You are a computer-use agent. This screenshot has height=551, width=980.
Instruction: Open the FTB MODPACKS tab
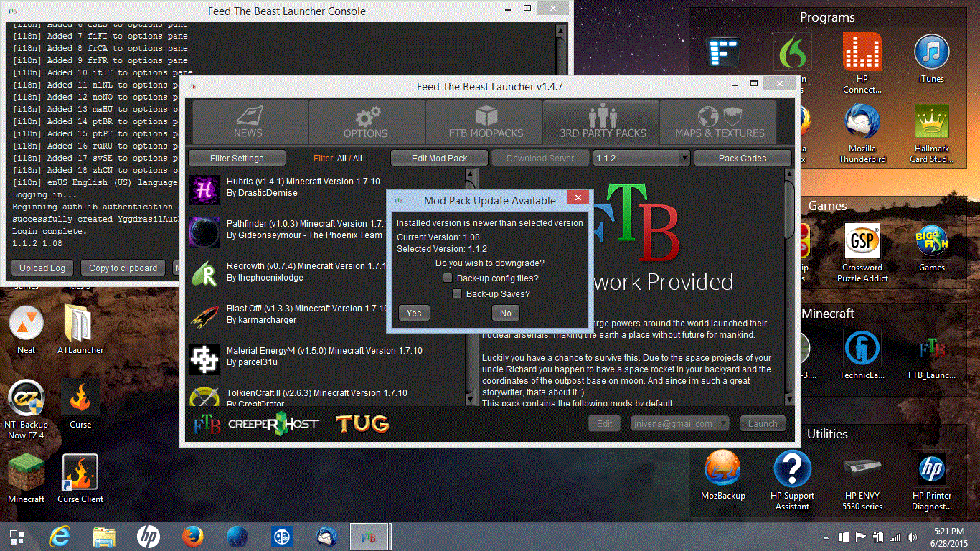click(486, 122)
